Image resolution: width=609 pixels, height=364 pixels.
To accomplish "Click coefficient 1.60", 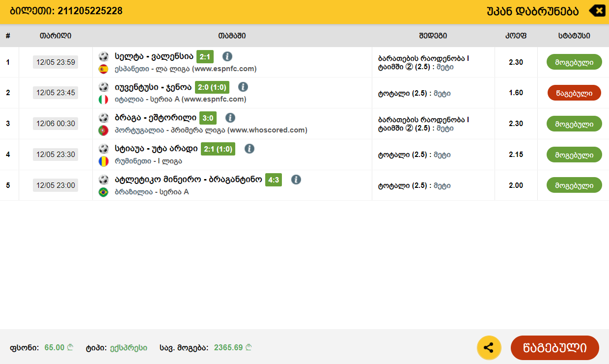I will [516, 93].
